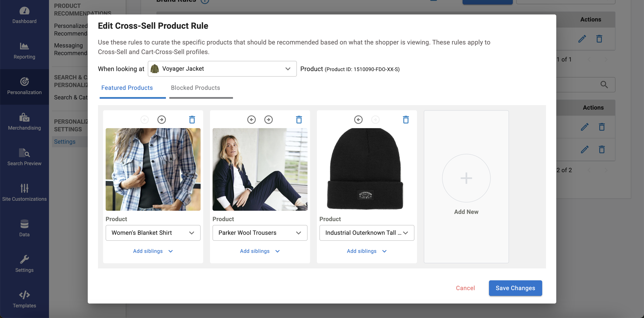Open Merchandising in the sidebar
Screen dimensions: 644x318
point(24,122)
